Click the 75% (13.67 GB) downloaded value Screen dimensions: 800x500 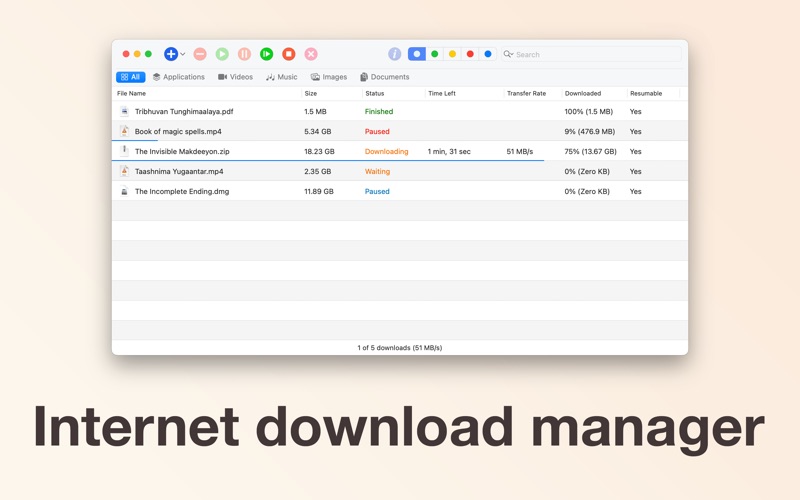(x=590, y=151)
